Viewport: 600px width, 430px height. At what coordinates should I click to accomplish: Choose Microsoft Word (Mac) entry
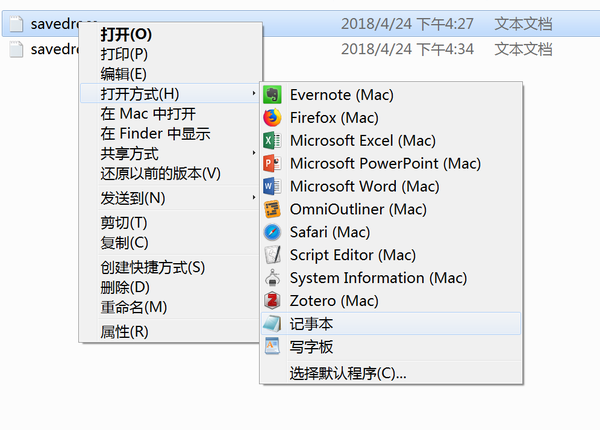(x=391, y=186)
